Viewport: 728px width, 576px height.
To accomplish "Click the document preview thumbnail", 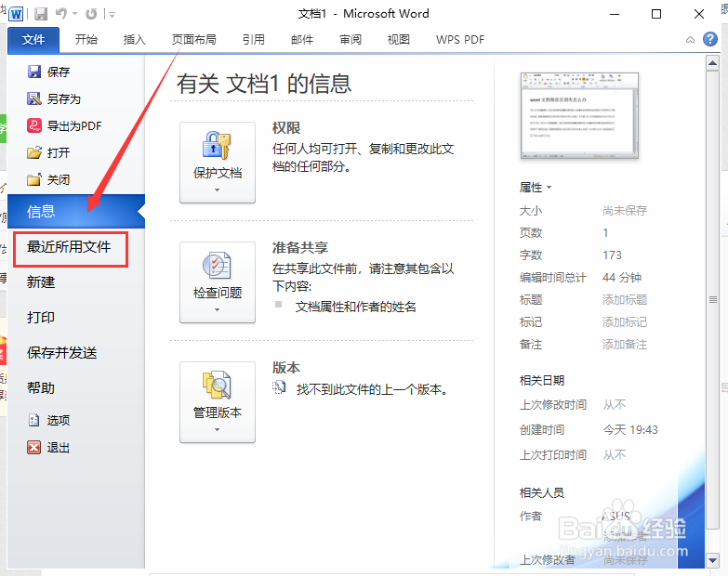I will (579, 115).
